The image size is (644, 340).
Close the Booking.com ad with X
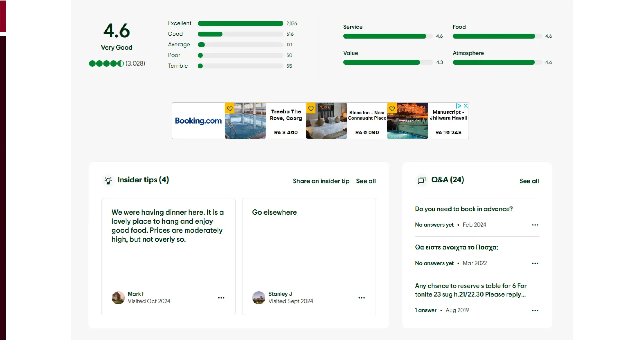coord(465,106)
